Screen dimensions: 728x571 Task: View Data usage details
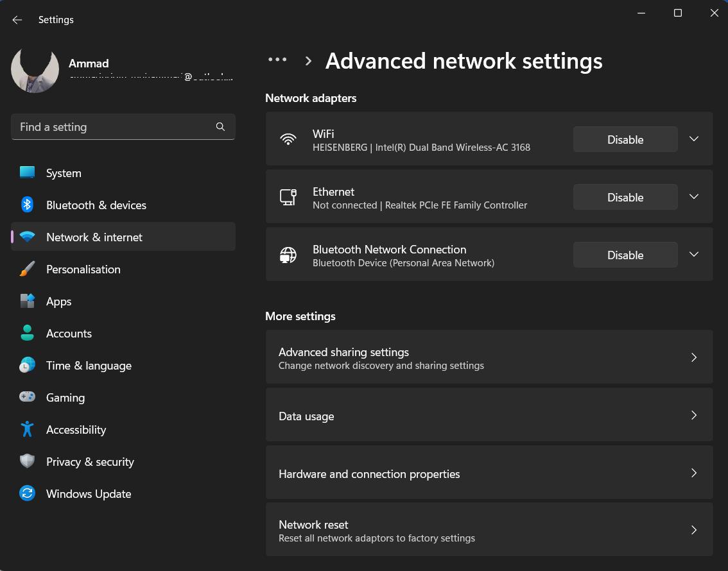(x=489, y=415)
